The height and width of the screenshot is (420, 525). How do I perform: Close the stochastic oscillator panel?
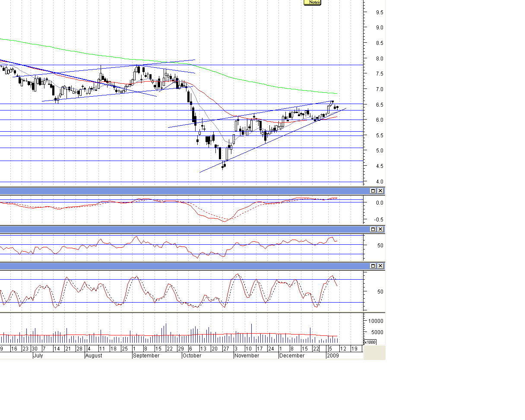380,266
